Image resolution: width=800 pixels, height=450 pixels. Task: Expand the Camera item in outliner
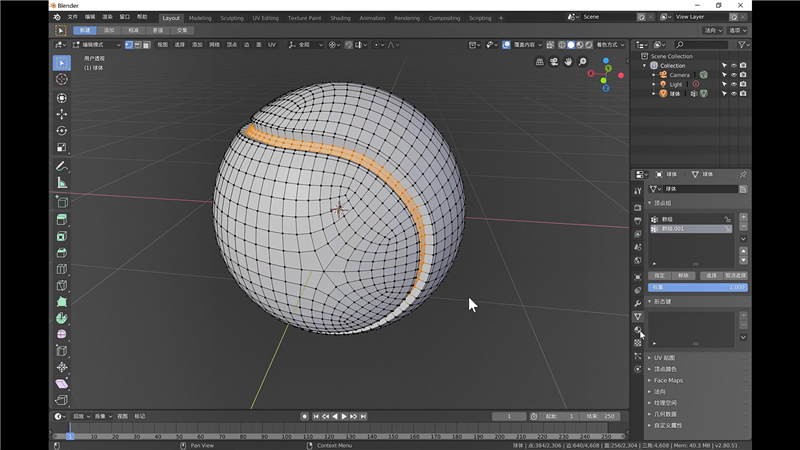click(654, 75)
